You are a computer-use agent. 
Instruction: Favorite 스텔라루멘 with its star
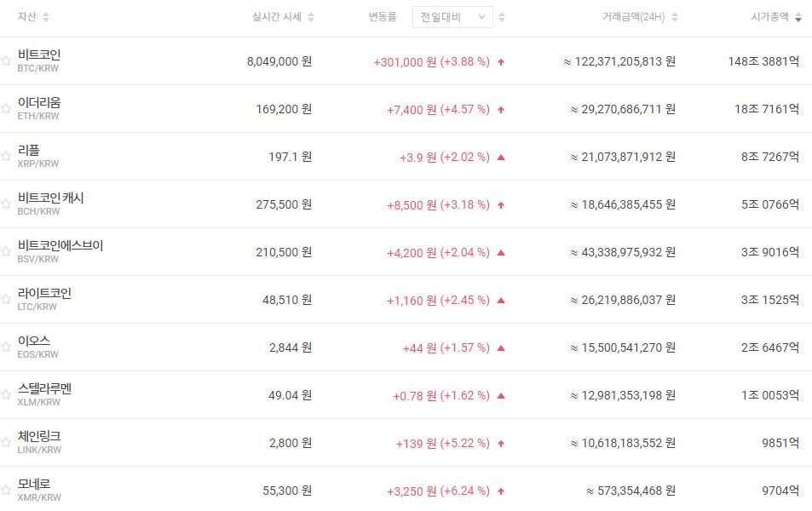coord(6,395)
